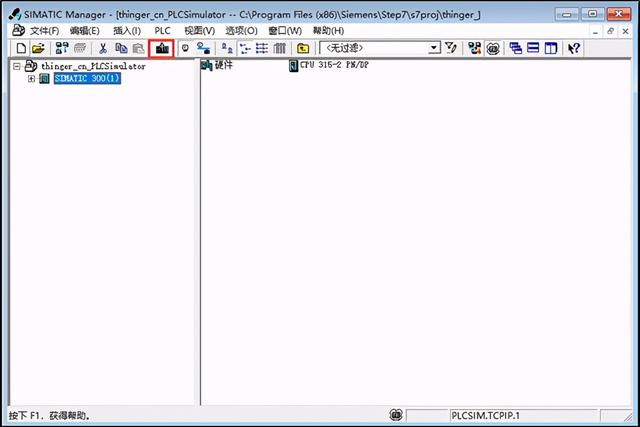This screenshot has width=640, height=427.
Task: Switch to the details list view
Action: coord(279,48)
